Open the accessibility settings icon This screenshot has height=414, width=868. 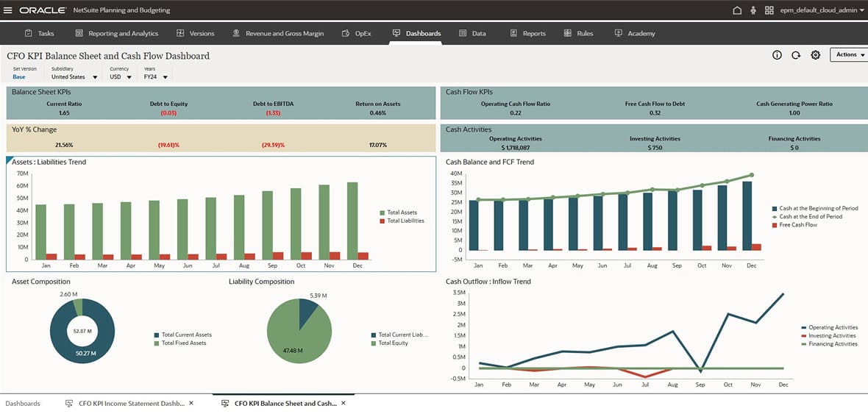point(753,10)
